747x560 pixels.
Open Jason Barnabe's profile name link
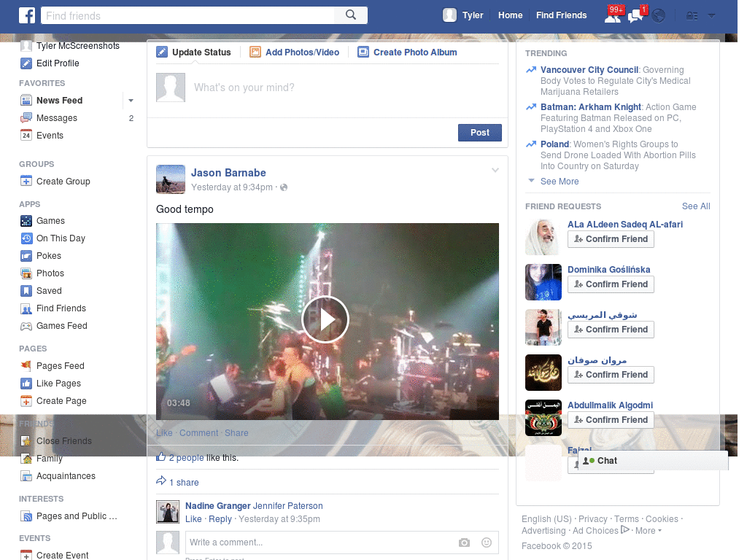coord(228,173)
